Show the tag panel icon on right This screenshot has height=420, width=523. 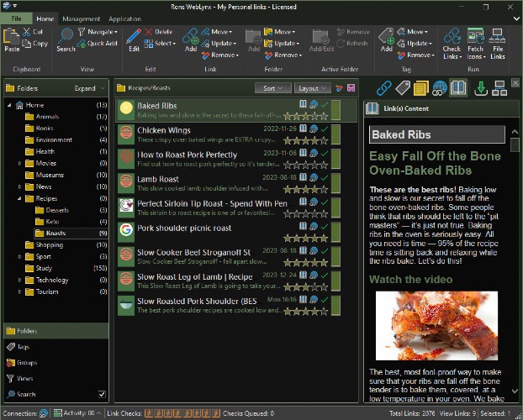click(403, 88)
